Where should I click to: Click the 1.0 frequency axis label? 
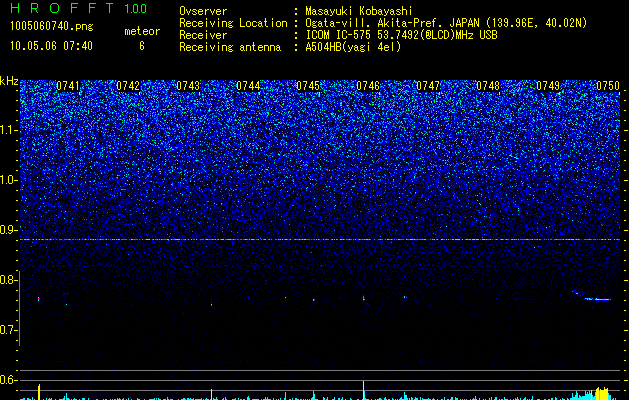point(9,180)
